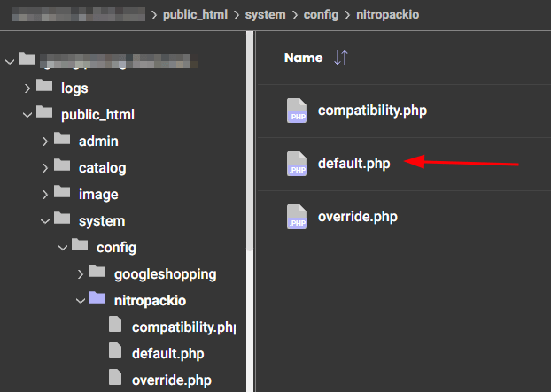
Task: Expand the catalog folder chevron
Action: click(x=45, y=167)
